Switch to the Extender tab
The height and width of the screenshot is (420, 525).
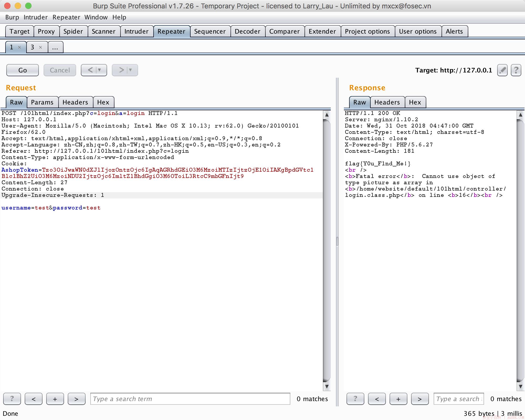[322, 31]
